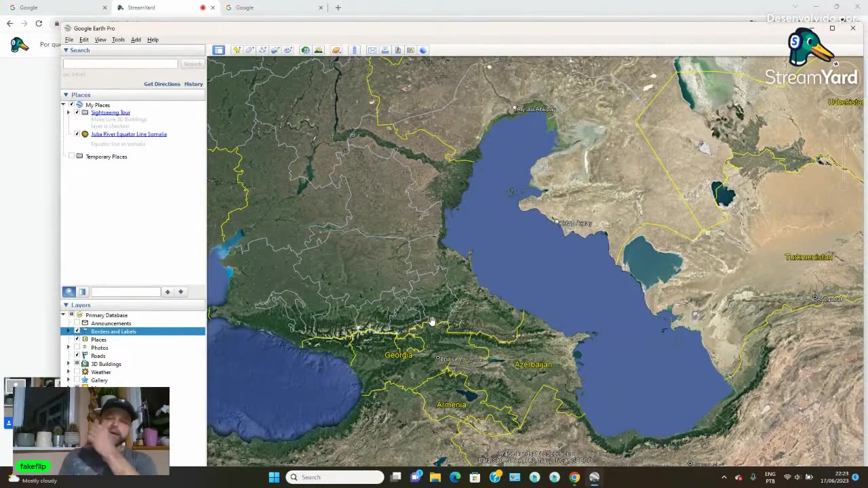Screen dimensions: 868x488
Task: Reload the StreamYard browser page
Action: coord(39,24)
